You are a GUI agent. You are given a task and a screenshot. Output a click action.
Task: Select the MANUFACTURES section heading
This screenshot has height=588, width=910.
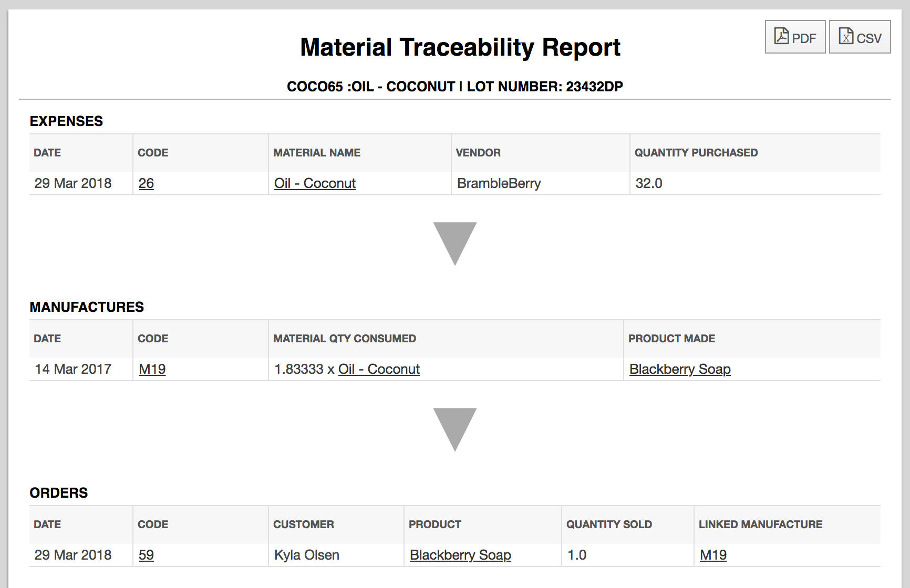(x=87, y=307)
